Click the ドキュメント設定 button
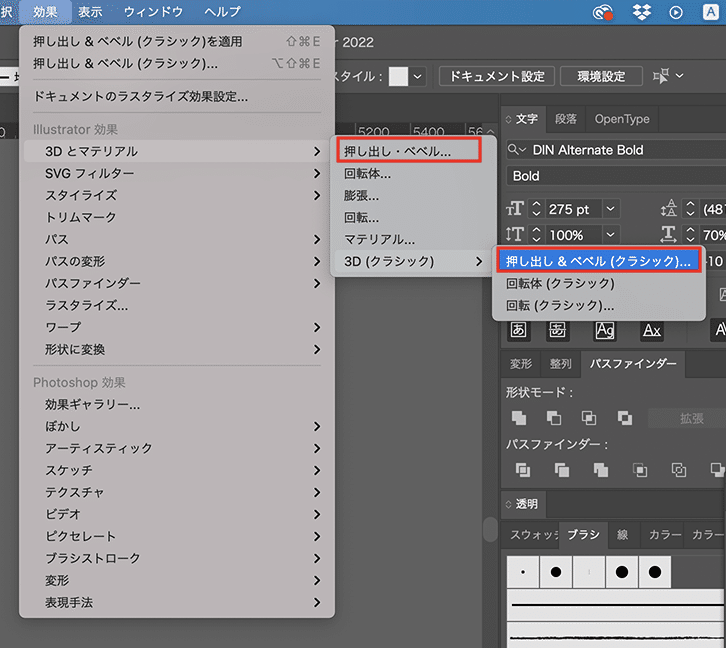 click(x=497, y=76)
